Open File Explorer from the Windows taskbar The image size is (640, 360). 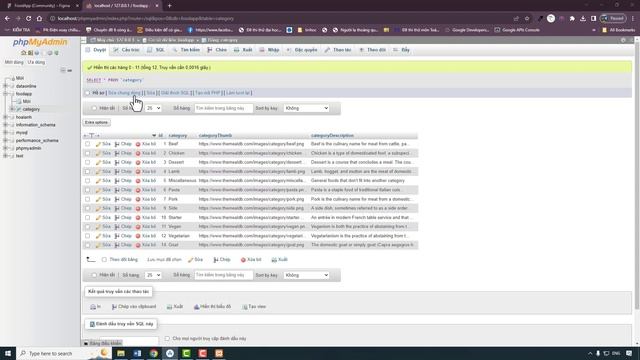pyautogui.click(x=121, y=353)
